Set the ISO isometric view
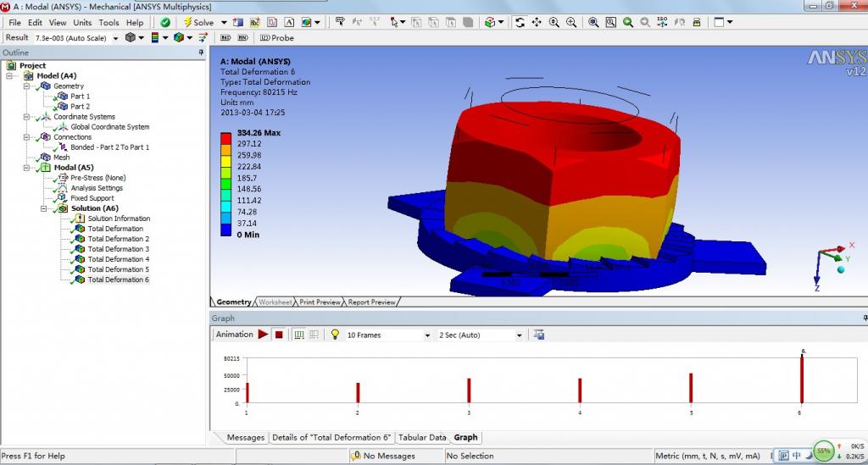 click(662, 22)
